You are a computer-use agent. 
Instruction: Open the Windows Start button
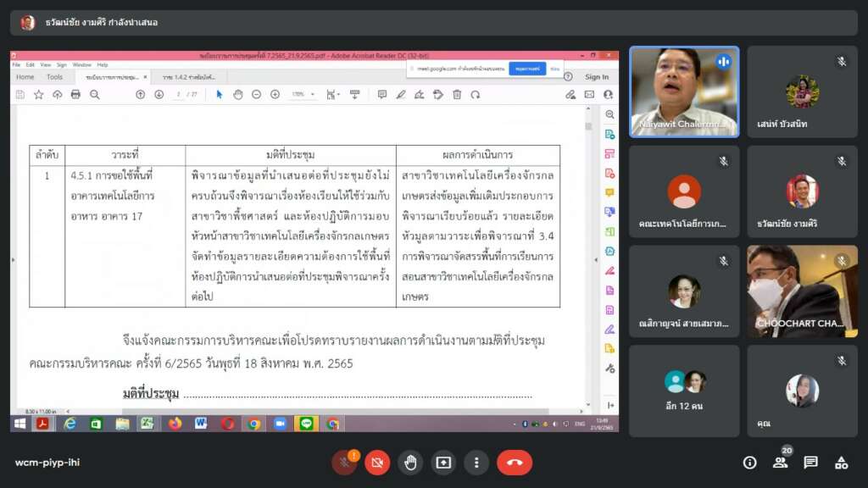20,424
